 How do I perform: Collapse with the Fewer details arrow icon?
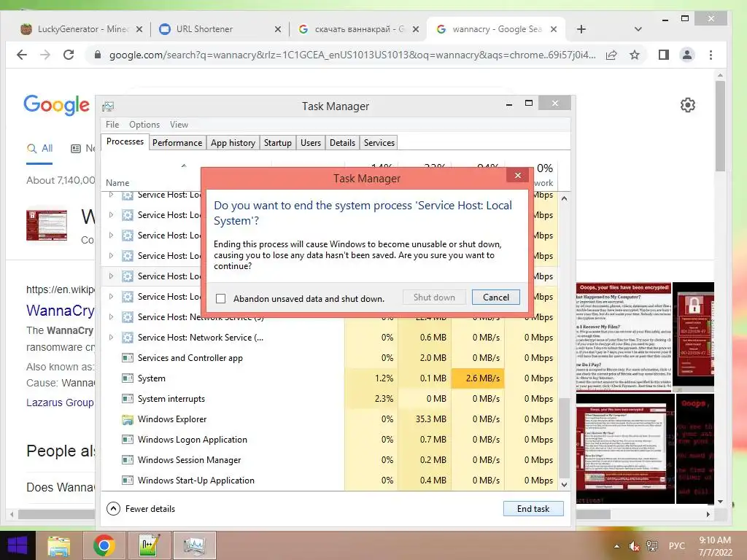113,508
